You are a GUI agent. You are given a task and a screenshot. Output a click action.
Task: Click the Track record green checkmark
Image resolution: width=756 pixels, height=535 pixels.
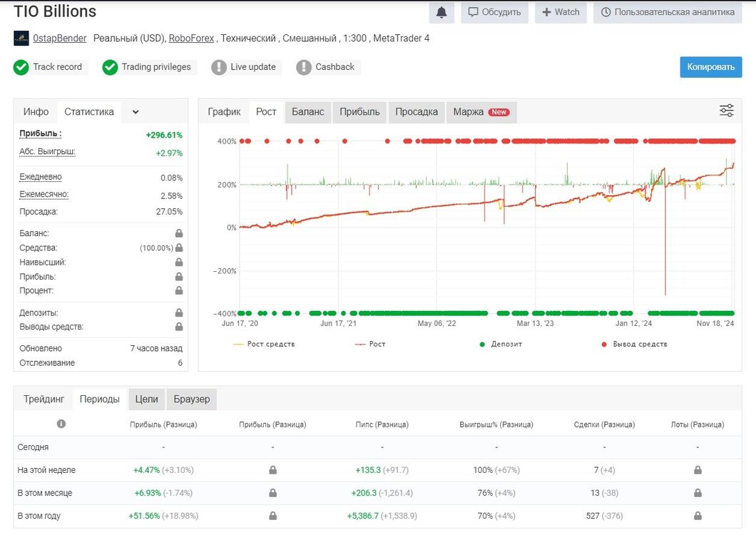pyautogui.click(x=21, y=67)
